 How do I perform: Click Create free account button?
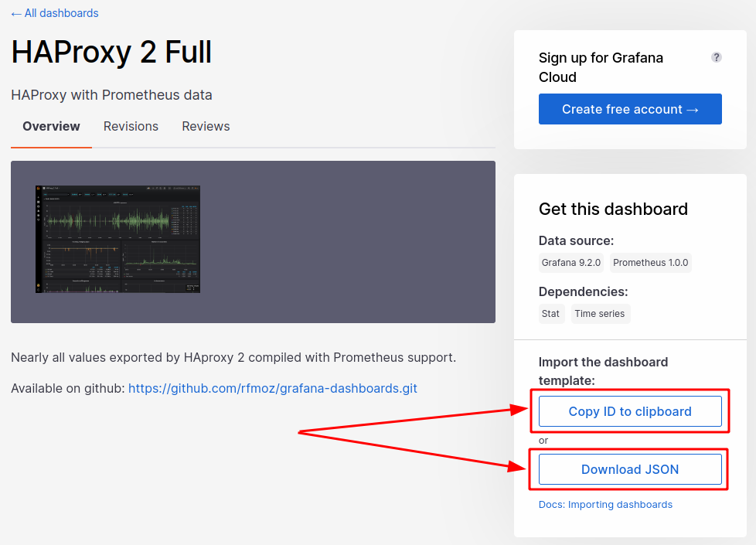click(x=630, y=109)
